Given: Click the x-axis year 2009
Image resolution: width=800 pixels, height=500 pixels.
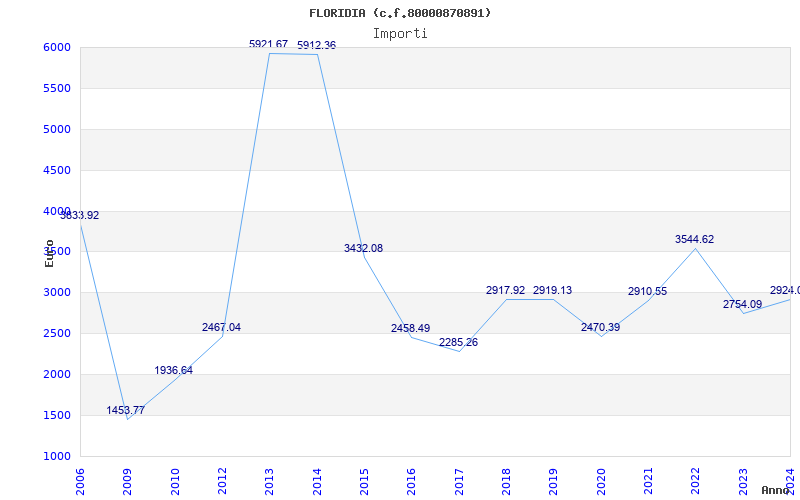Looking at the screenshot, I should pyautogui.click(x=128, y=482).
